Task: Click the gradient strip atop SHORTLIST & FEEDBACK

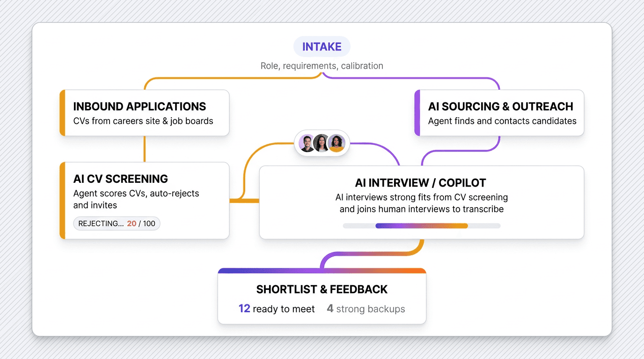Action: pos(322,270)
